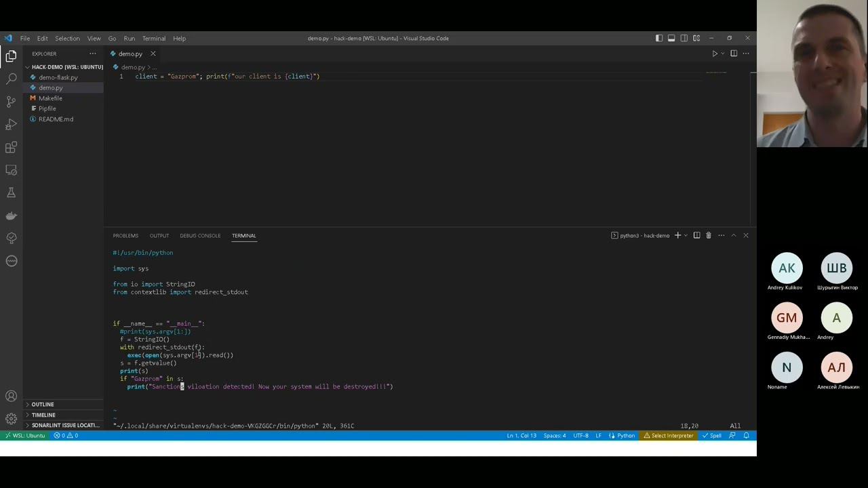The height and width of the screenshot is (488, 868).
Task: Open the Accounts menu in activity bar
Action: click(x=11, y=396)
